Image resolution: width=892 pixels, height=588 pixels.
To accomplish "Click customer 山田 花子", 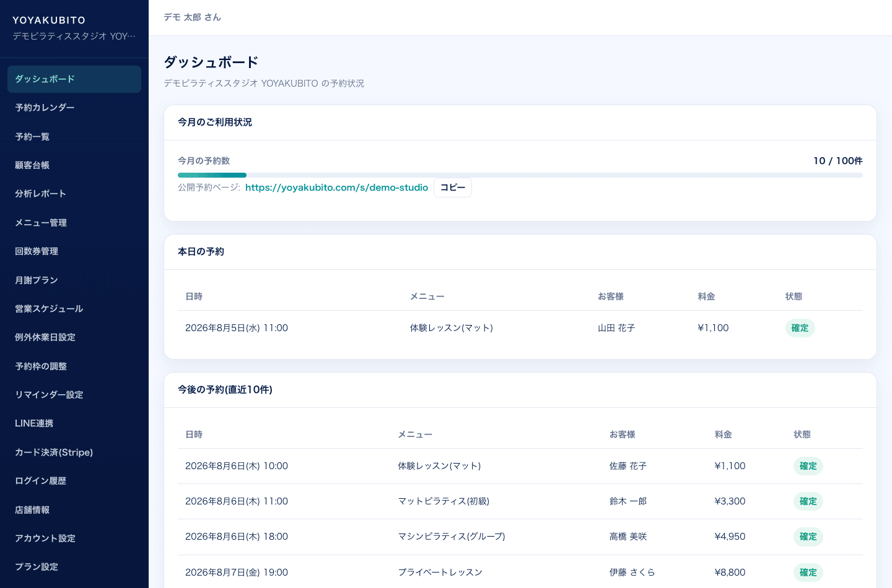I will click(616, 328).
